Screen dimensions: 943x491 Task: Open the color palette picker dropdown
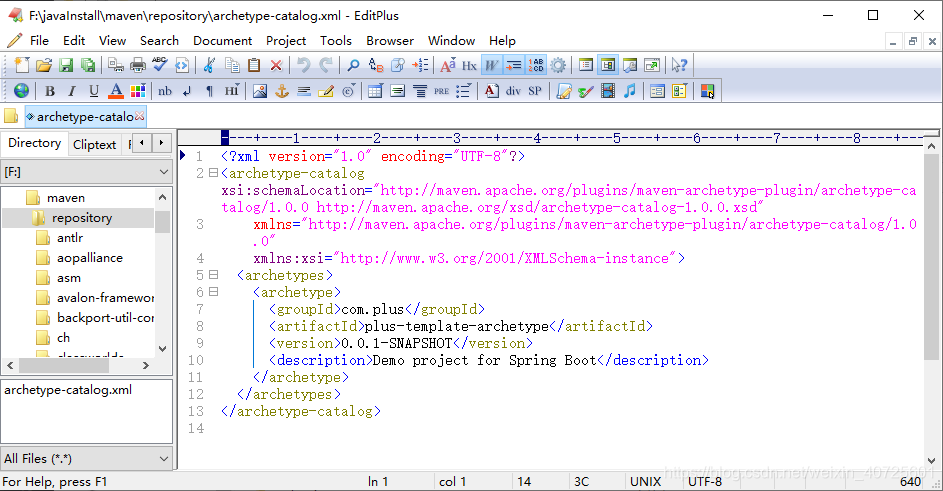[x=138, y=91]
